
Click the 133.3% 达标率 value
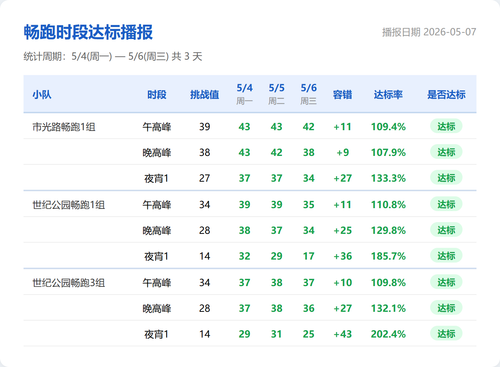pyautogui.click(x=388, y=178)
